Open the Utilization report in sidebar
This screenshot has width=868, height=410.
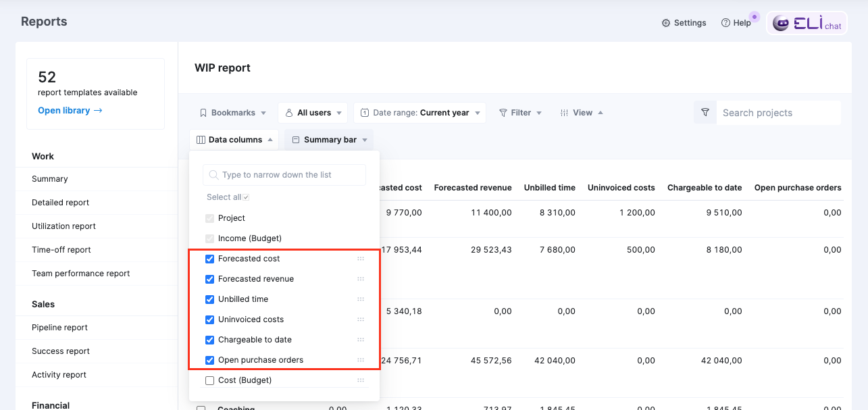click(63, 226)
